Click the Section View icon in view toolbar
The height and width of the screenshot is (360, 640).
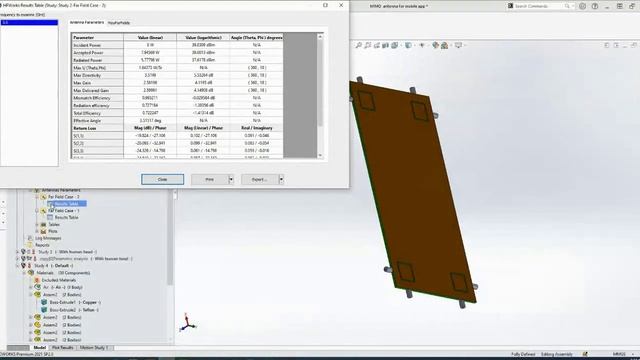point(386,45)
